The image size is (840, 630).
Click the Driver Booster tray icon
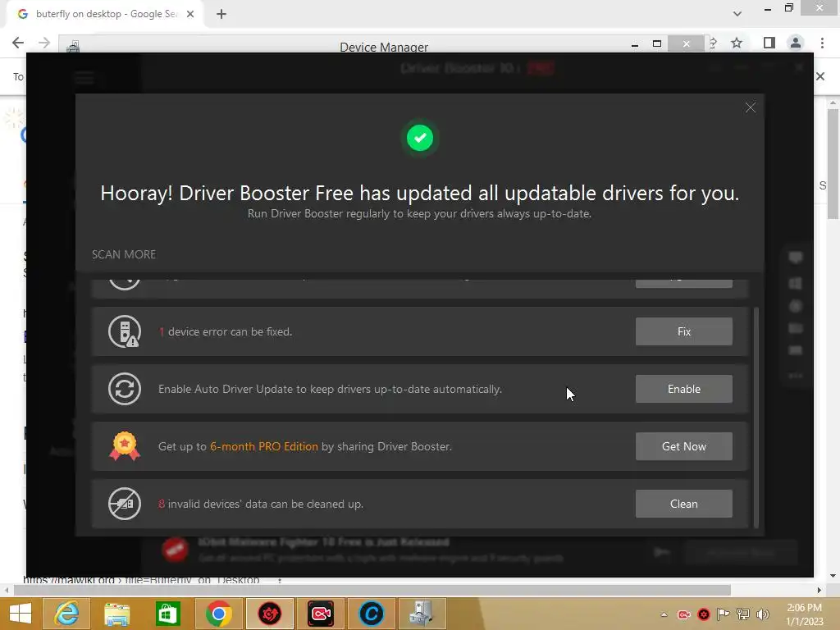coord(703,614)
